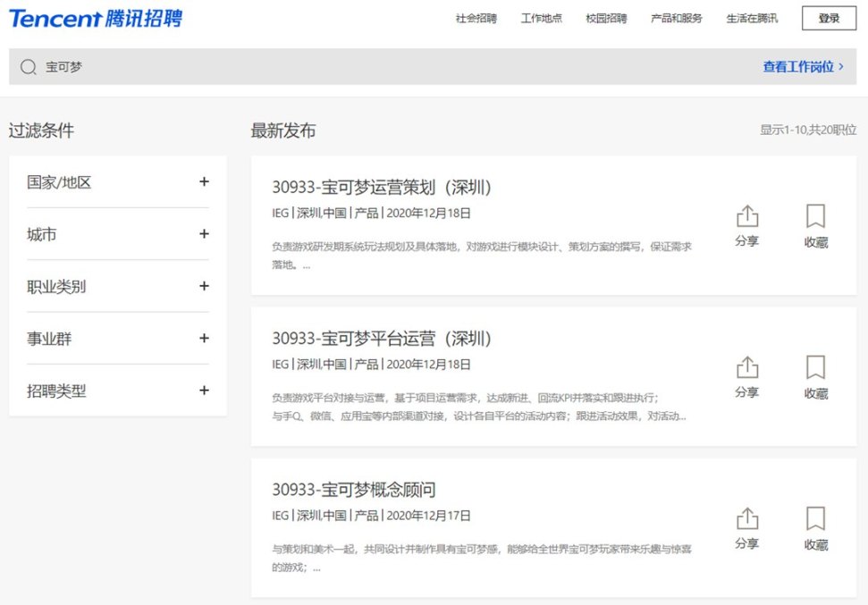Open the 30933-宝可梦概念顾问 job title
This screenshot has width=868, height=605.
coord(354,490)
